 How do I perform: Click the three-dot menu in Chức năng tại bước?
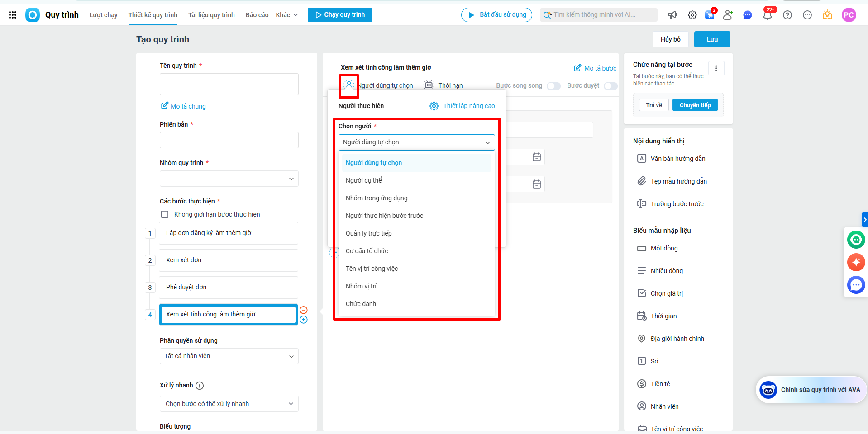[716, 68]
